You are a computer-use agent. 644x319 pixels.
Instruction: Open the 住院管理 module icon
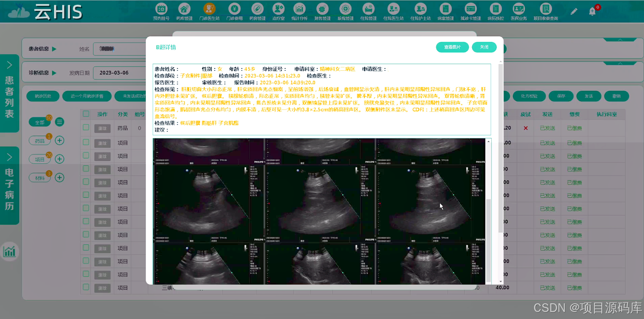368,9
